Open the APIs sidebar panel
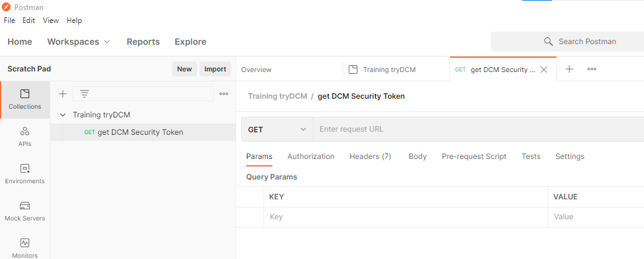644x259 pixels. pos(25,137)
